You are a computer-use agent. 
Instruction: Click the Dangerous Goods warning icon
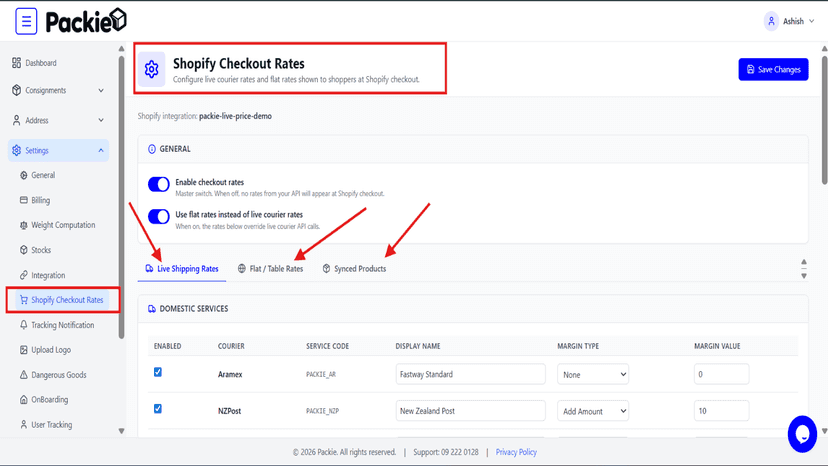click(x=23, y=375)
